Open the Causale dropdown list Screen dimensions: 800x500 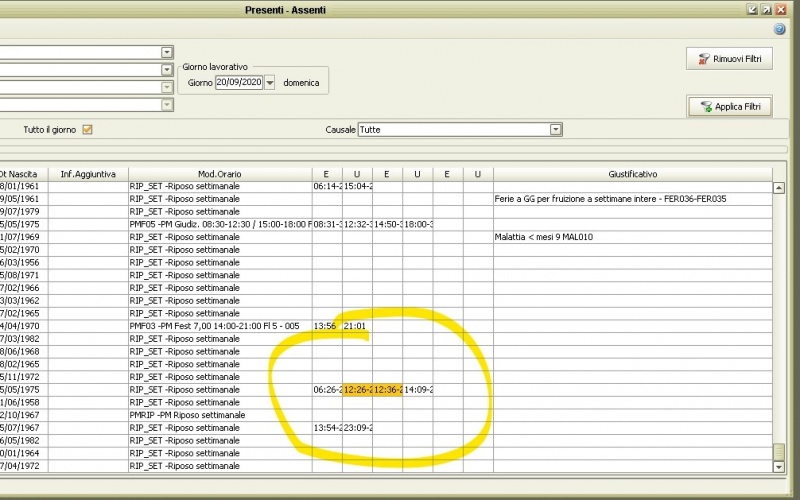(555, 129)
